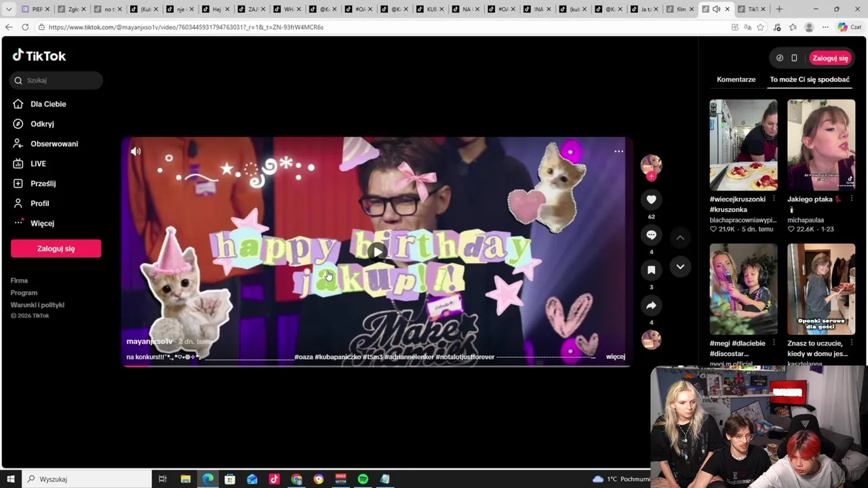Open the creator avatar beside video
The height and width of the screenshot is (488, 868).
(651, 164)
